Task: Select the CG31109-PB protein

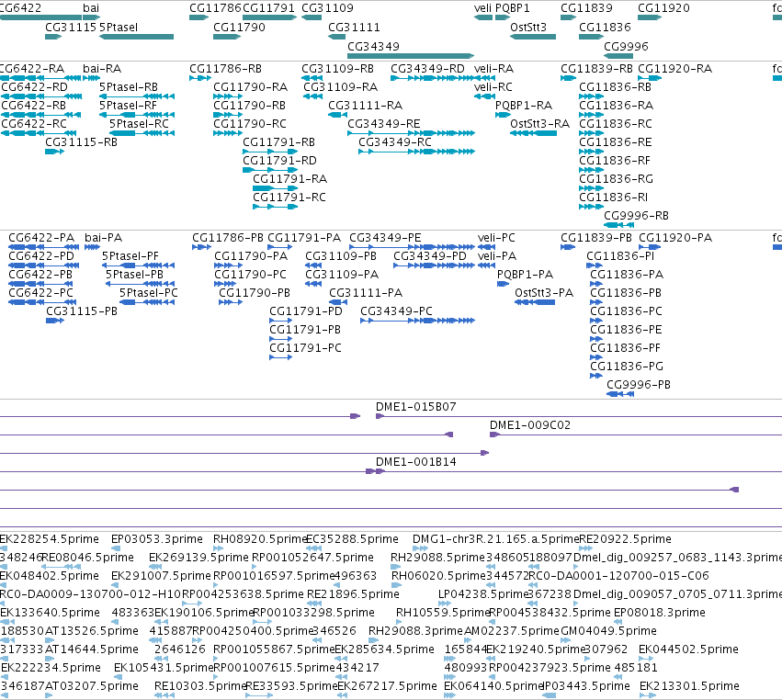Action: click(313, 265)
